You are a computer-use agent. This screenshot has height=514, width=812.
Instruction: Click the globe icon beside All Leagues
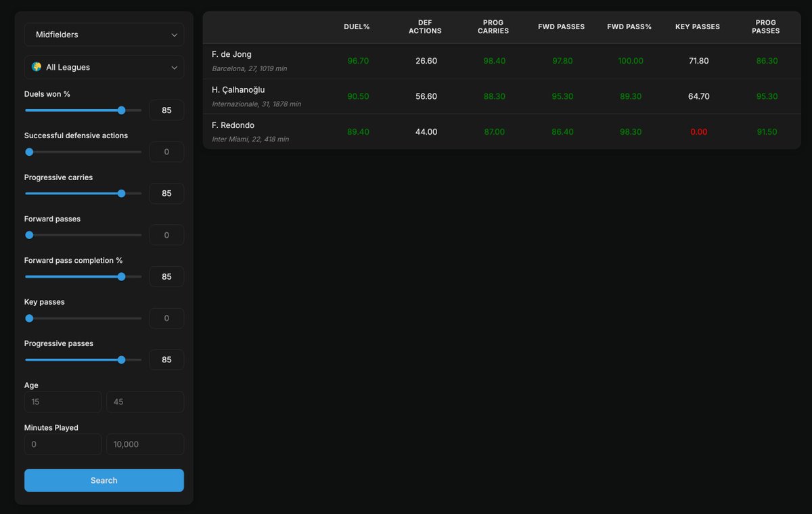(x=37, y=67)
